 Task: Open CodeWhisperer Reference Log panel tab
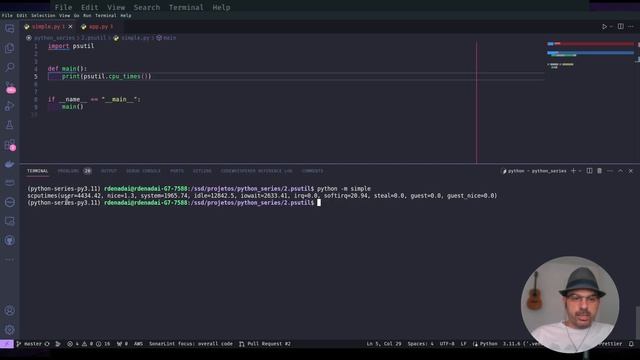(256, 171)
